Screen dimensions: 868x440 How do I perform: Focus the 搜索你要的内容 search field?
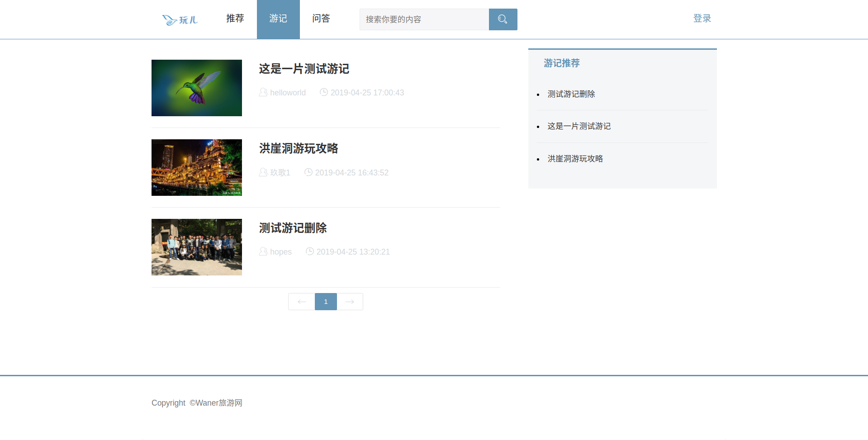pyautogui.click(x=424, y=19)
